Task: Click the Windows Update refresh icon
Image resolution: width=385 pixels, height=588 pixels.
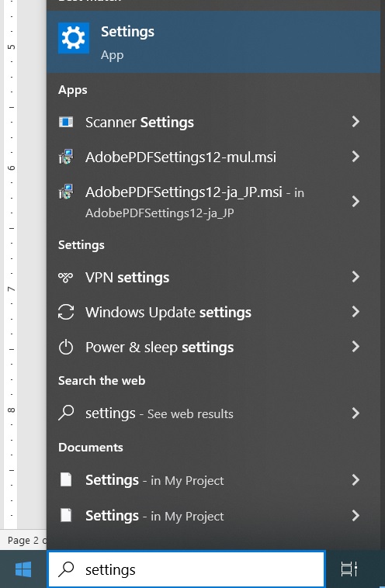Action: pos(66,312)
